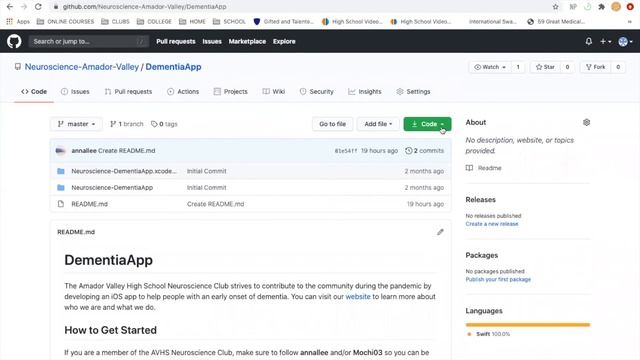Click the GitHub Octocat logo
Screen dimensions: 640x360
tap(14, 41)
